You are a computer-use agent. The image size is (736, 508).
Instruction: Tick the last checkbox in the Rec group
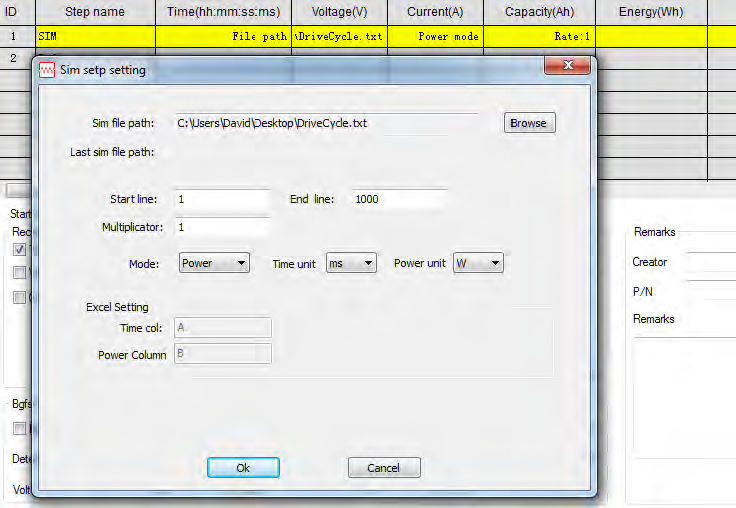[20, 297]
